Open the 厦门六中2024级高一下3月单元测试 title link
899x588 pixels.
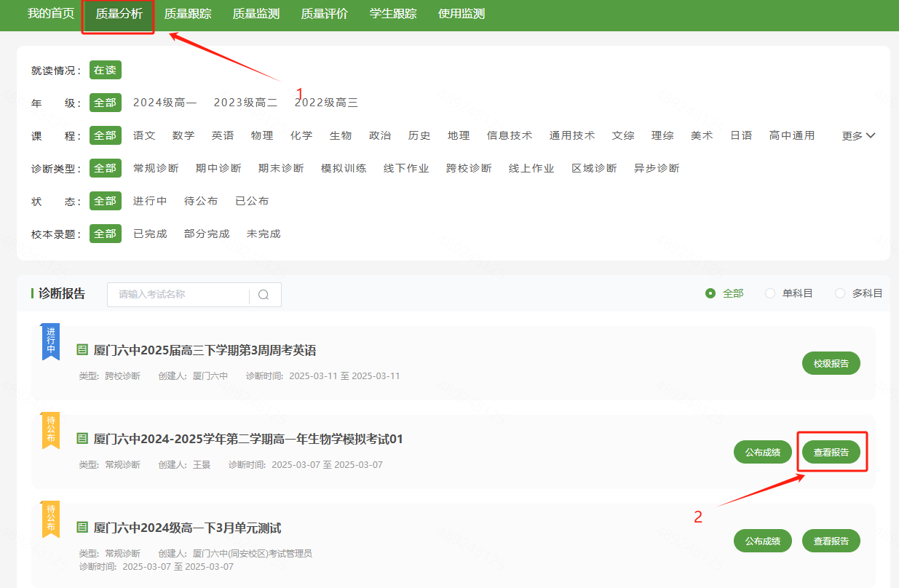[x=187, y=528]
